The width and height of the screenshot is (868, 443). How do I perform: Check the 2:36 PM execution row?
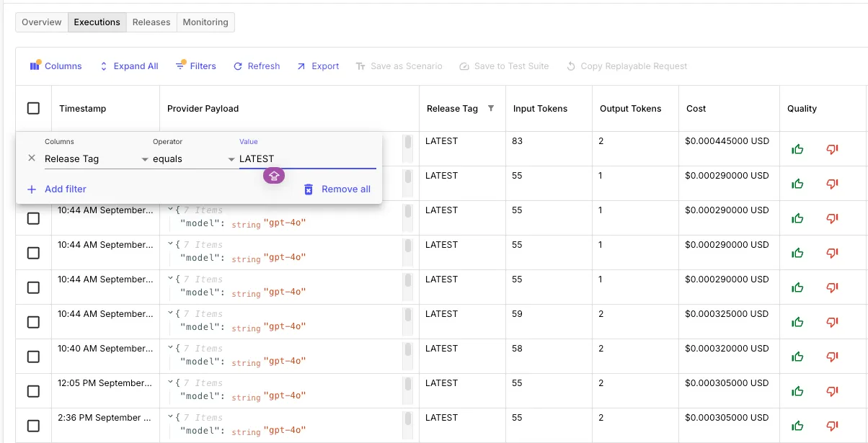pos(33,426)
